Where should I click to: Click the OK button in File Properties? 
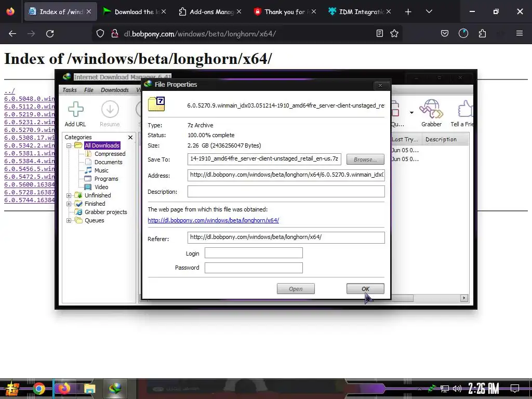coord(365,289)
